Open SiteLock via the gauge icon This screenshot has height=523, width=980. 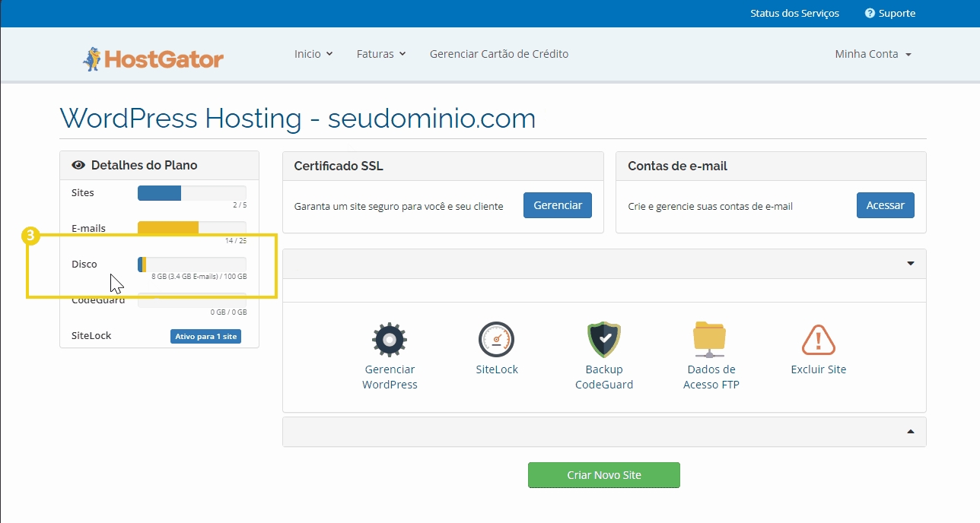coord(496,339)
